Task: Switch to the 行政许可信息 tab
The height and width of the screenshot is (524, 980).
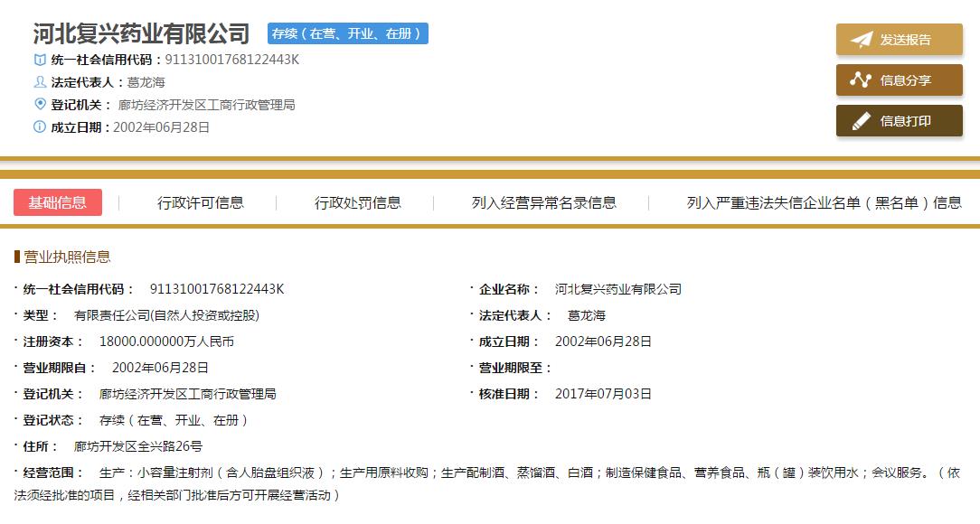Action: click(x=201, y=202)
